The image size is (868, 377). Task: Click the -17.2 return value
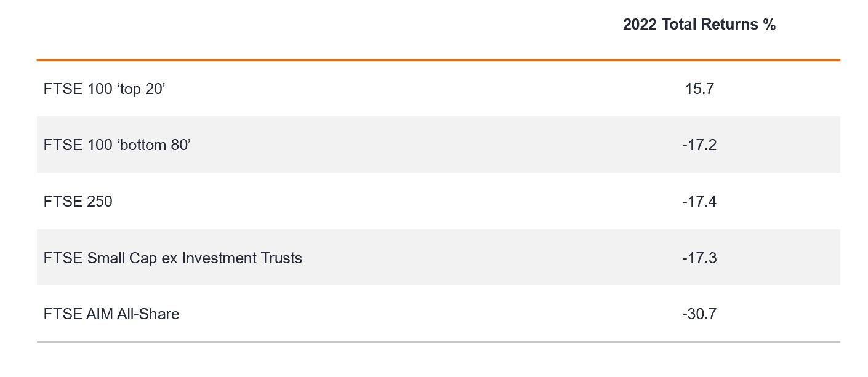(x=699, y=145)
